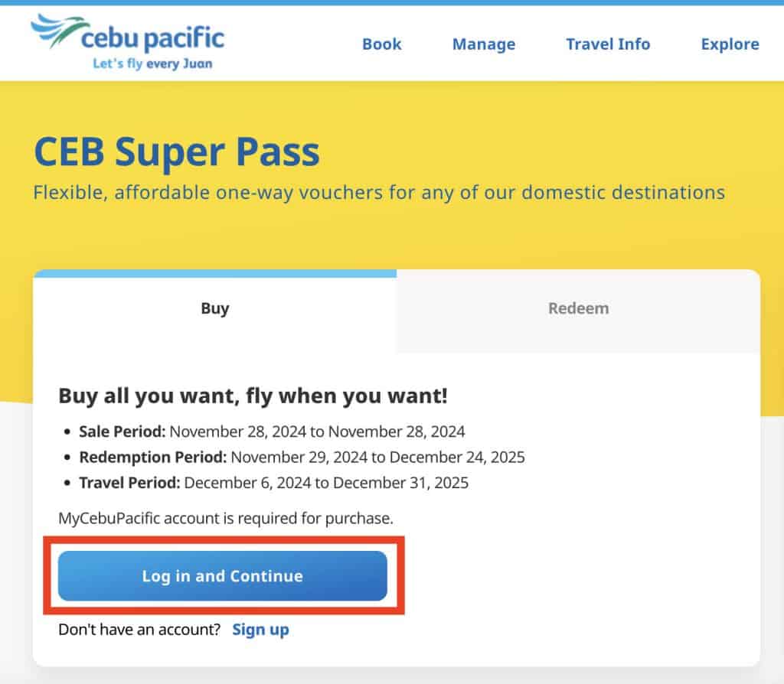Click the MyCebuPacific account required notice
Screen dimensions: 784x684
pos(226,519)
